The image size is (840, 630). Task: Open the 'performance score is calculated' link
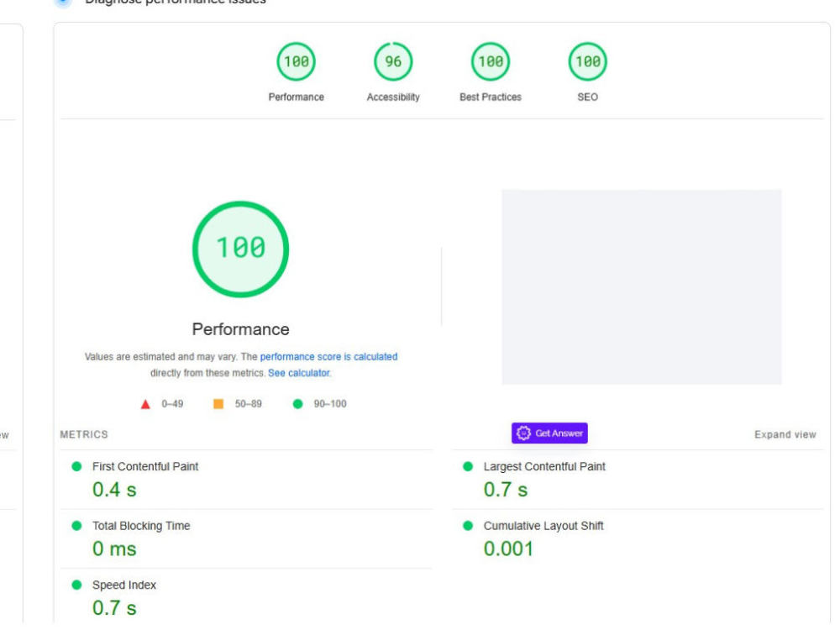click(x=328, y=357)
